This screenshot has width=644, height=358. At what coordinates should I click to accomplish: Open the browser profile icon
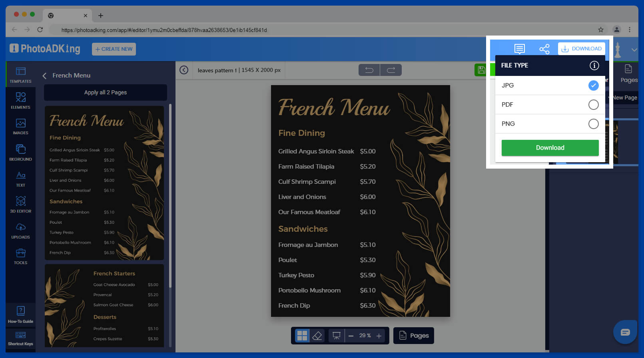click(x=617, y=30)
